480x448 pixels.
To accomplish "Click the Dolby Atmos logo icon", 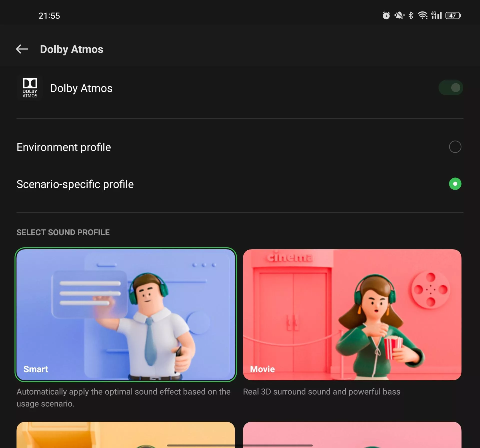I will coord(30,88).
